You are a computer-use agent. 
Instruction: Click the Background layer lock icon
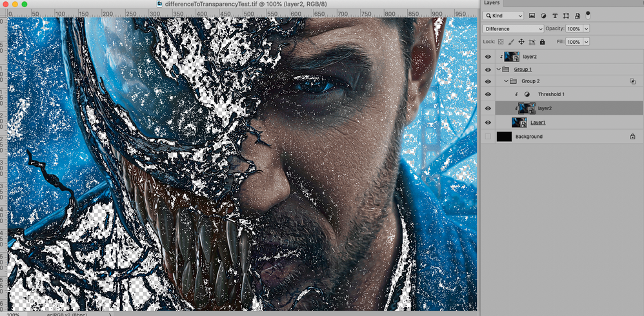coord(632,137)
